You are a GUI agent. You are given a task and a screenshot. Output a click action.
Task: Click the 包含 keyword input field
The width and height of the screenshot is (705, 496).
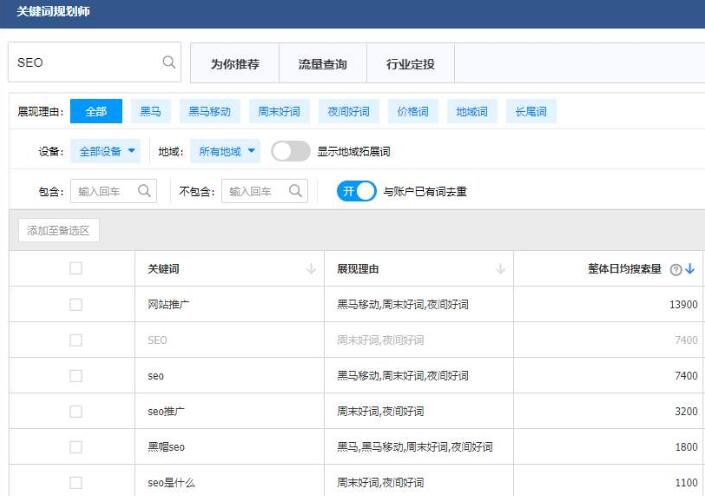(104, 191)
